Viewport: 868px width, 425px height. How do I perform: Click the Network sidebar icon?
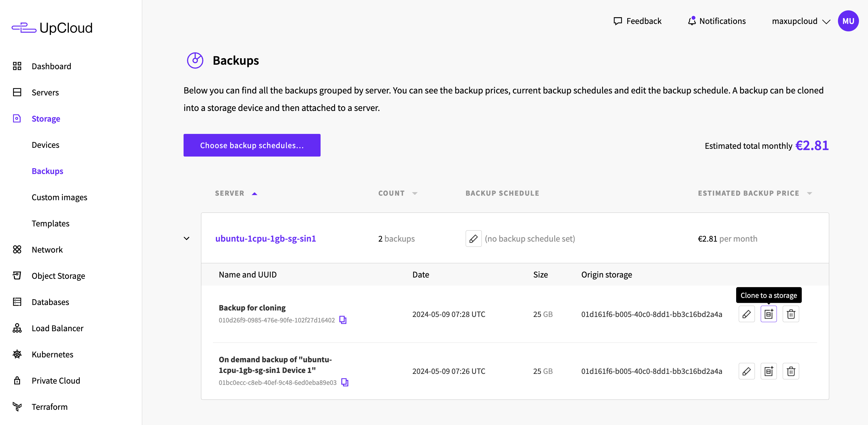[x=17, y=250]
